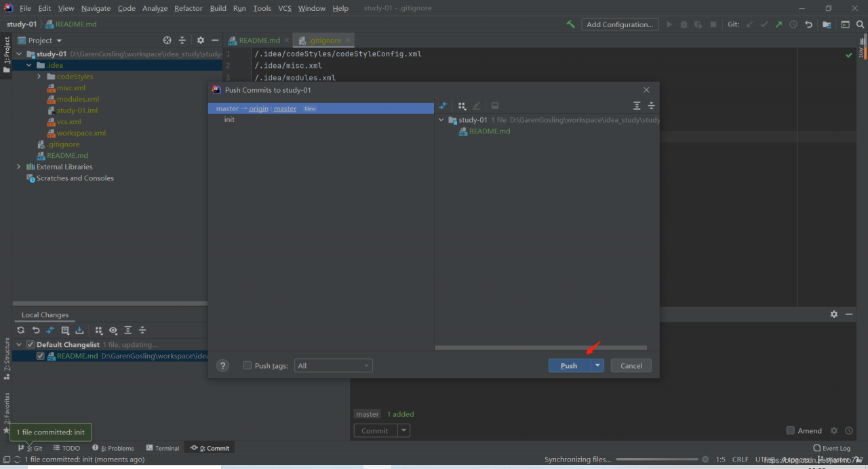
Task: Click the green Git Push arrow icon
Action: [x=778, y=24]
